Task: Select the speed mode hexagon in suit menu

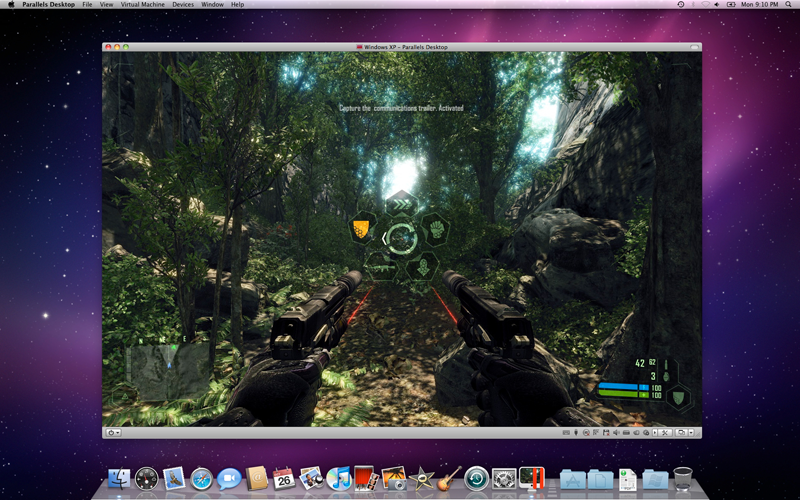Action: pyautogui.click(x=402, y=205)
